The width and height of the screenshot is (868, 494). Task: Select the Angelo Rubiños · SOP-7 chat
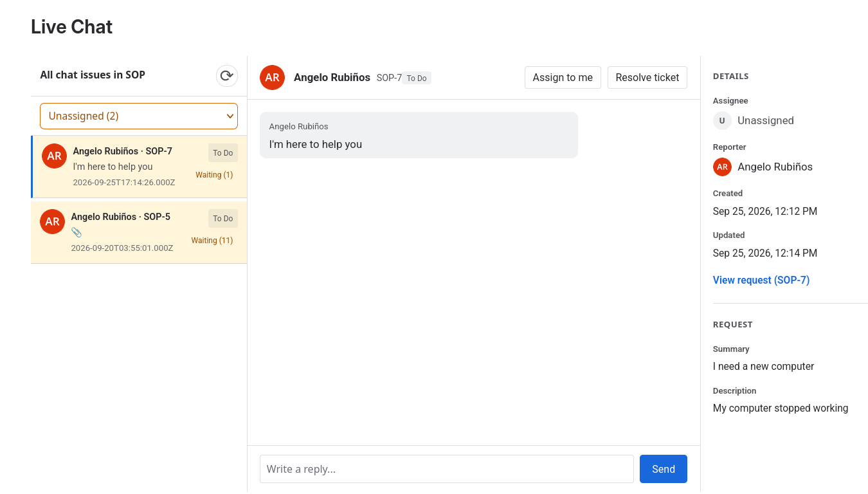click(x=139, y=167)
